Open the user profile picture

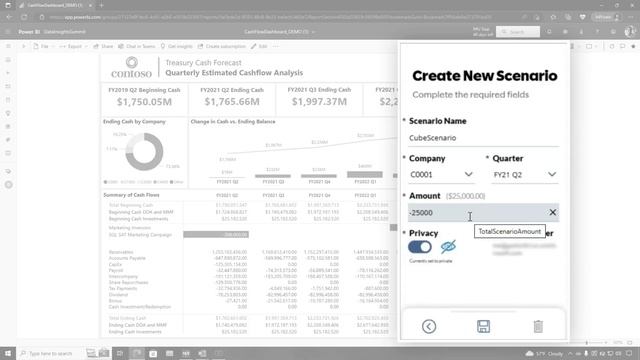click(630, 32)
